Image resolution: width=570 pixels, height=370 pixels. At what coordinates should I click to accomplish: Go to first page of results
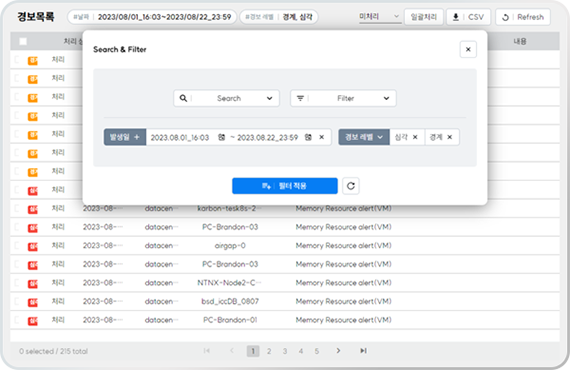pos(206,351)
